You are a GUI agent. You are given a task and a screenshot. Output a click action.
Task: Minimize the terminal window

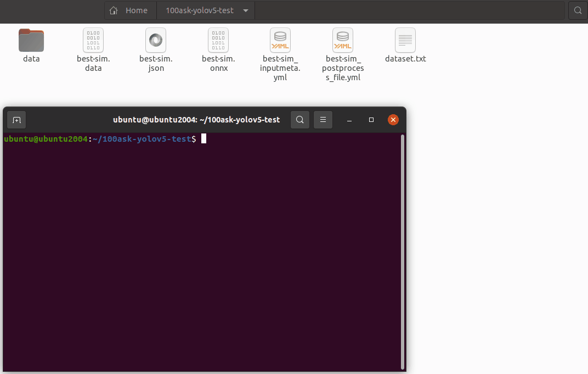tap(349, 120)
